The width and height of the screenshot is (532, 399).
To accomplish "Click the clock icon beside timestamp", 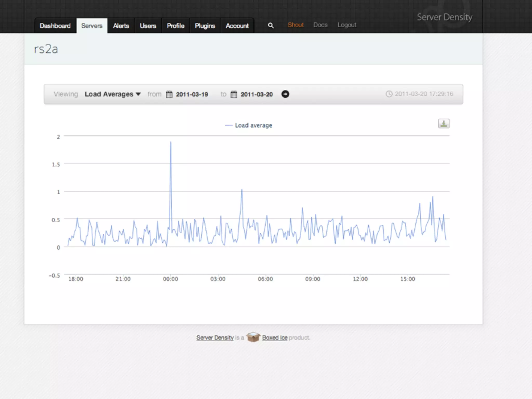I will point(389,94).
